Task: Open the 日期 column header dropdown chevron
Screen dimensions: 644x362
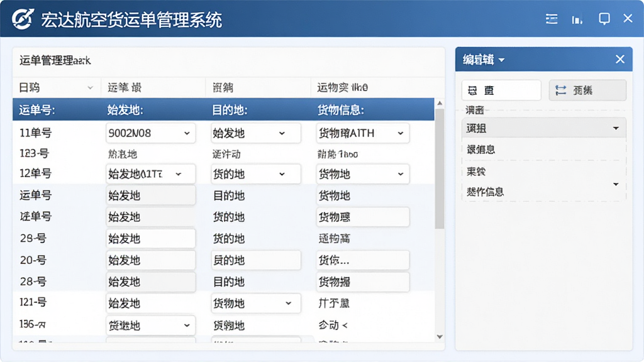Action: pos(91,87)
